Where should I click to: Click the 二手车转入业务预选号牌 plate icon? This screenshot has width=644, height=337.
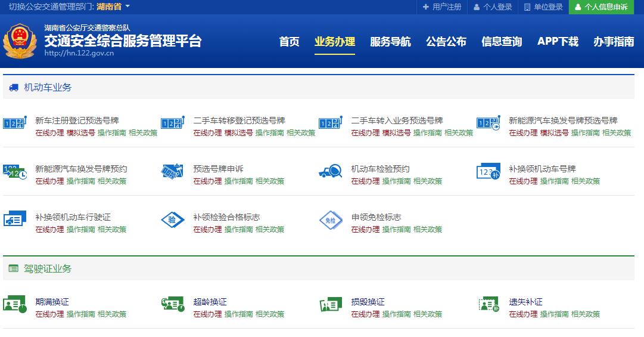pyautogui.click(x=331, y=122)
